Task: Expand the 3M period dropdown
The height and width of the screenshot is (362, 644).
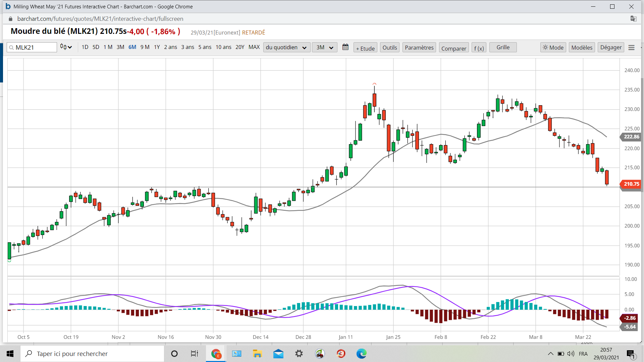Action: (x=324, y=47)
